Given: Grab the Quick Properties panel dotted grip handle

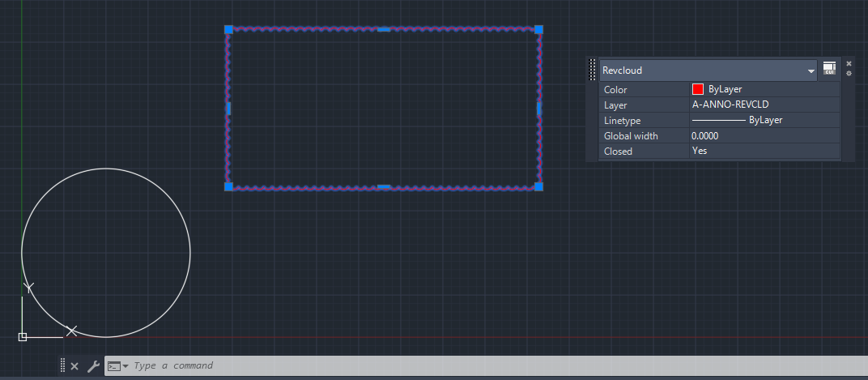Looking at the screenshot, I should (593, 70).
